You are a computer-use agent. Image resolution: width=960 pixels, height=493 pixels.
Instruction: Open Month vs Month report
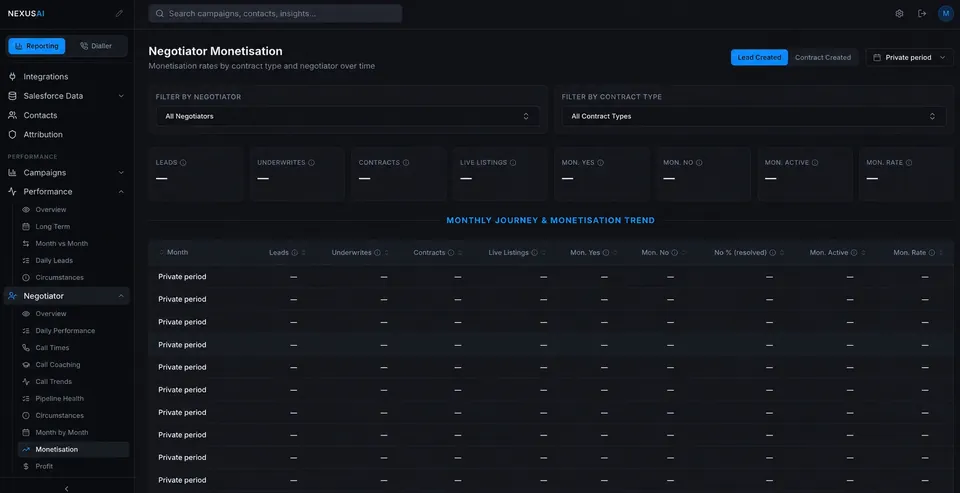tap(61, 244)
